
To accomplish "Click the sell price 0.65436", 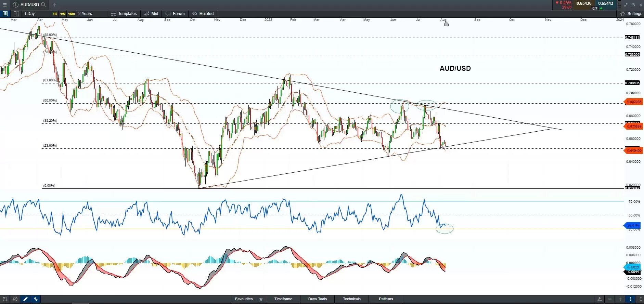I will coord(584,3).
